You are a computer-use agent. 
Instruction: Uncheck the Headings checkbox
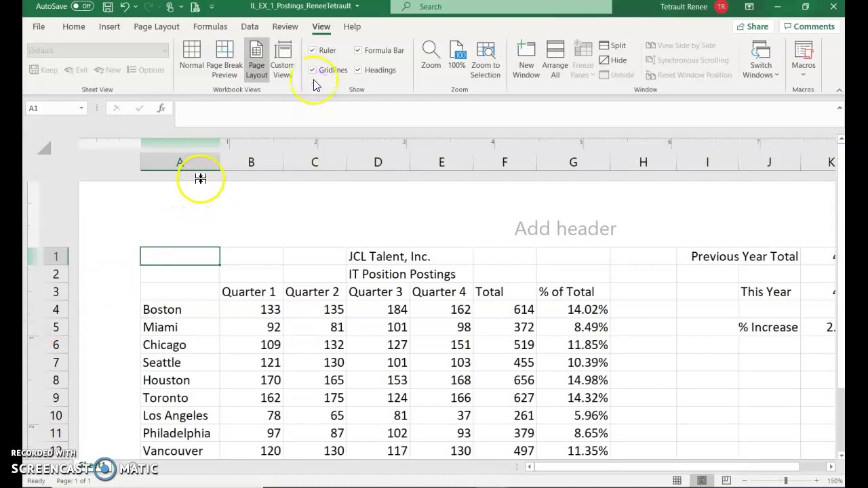click(358, 70)
